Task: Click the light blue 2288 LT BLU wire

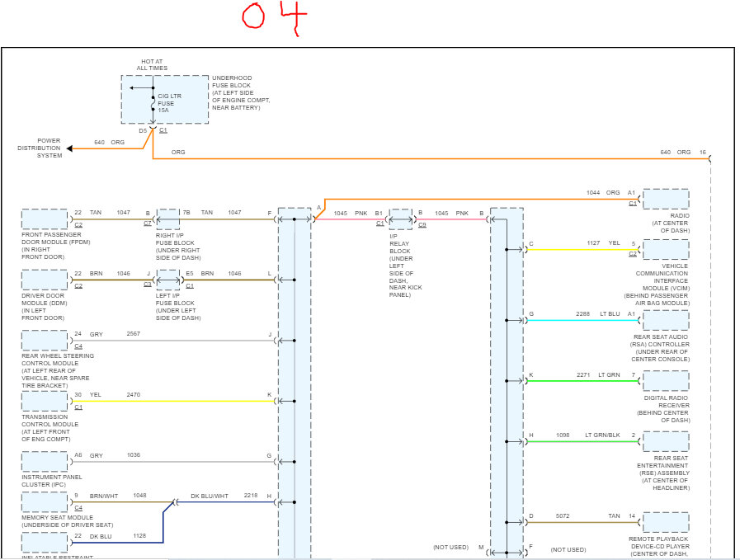Action: (x=583, y=320)
